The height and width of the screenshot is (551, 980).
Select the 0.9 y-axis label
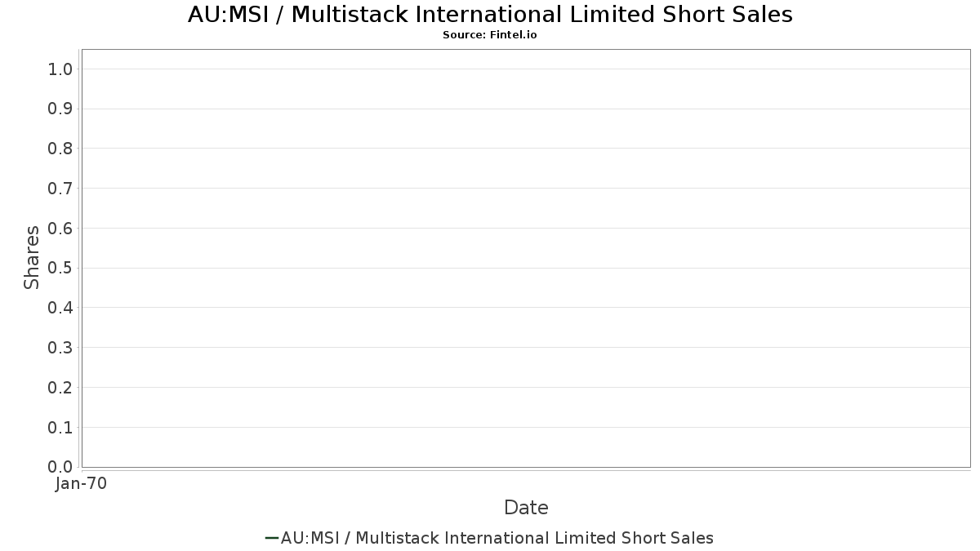(61, 109)
